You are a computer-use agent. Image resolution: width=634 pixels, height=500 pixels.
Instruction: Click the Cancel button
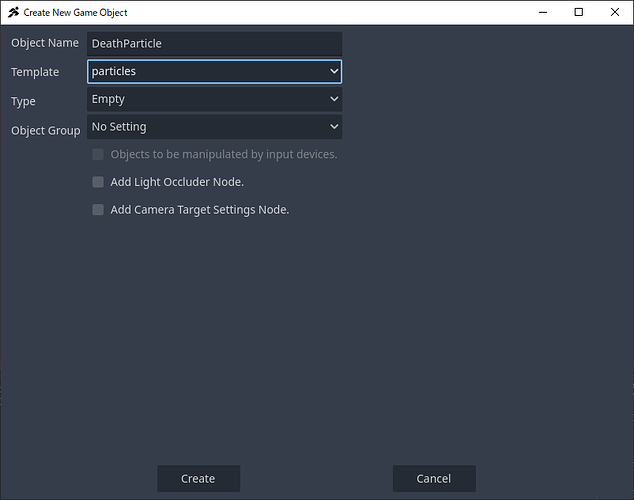point(434,479)
